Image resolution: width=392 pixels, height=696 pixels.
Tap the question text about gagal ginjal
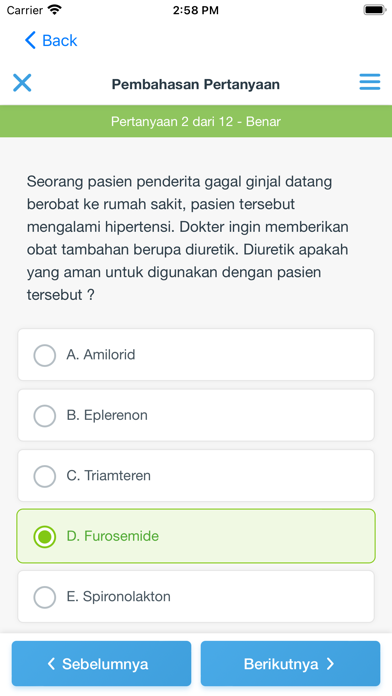tap(188, 238)
